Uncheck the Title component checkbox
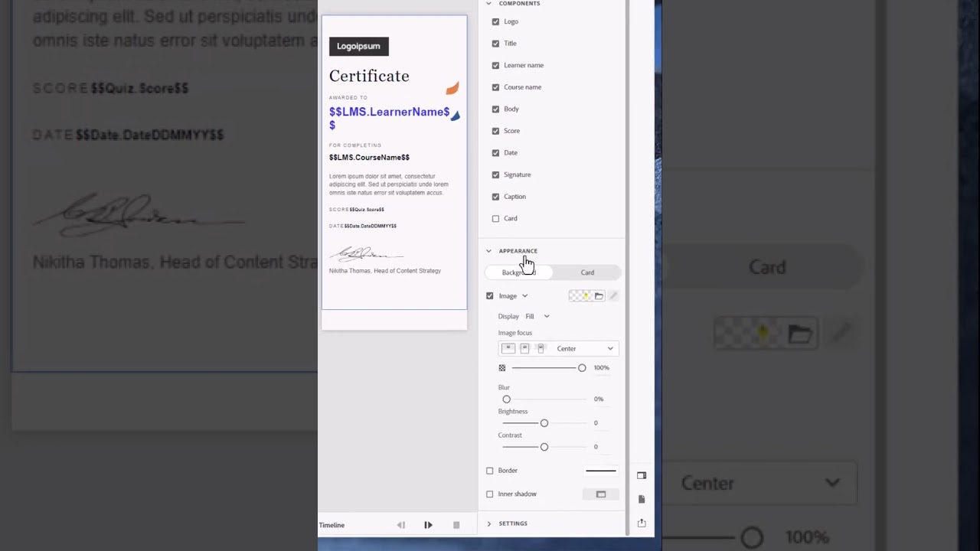 [x=495, y=44]
